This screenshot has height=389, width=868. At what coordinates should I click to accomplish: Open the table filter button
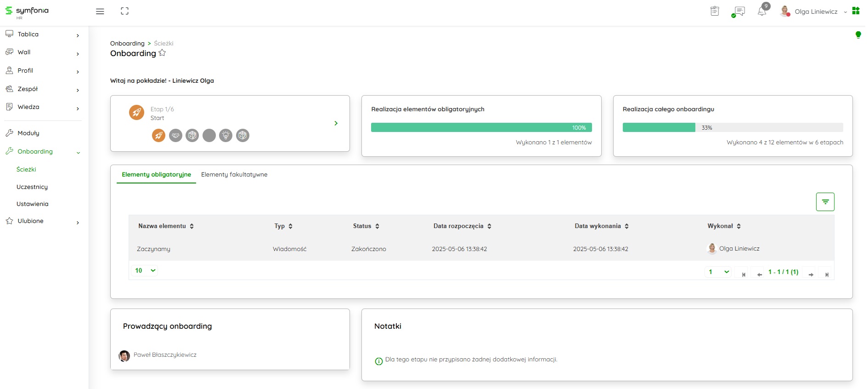click(825, 202)
